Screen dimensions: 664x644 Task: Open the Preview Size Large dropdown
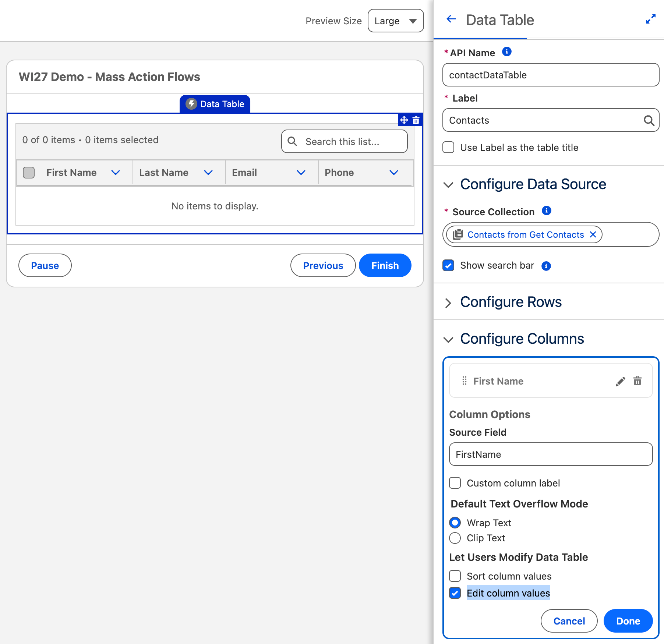[396, 21]
